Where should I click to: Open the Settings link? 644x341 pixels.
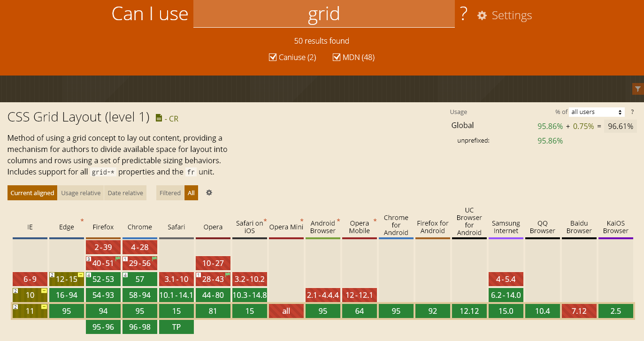pyautogui.click(x=512, y=15)
